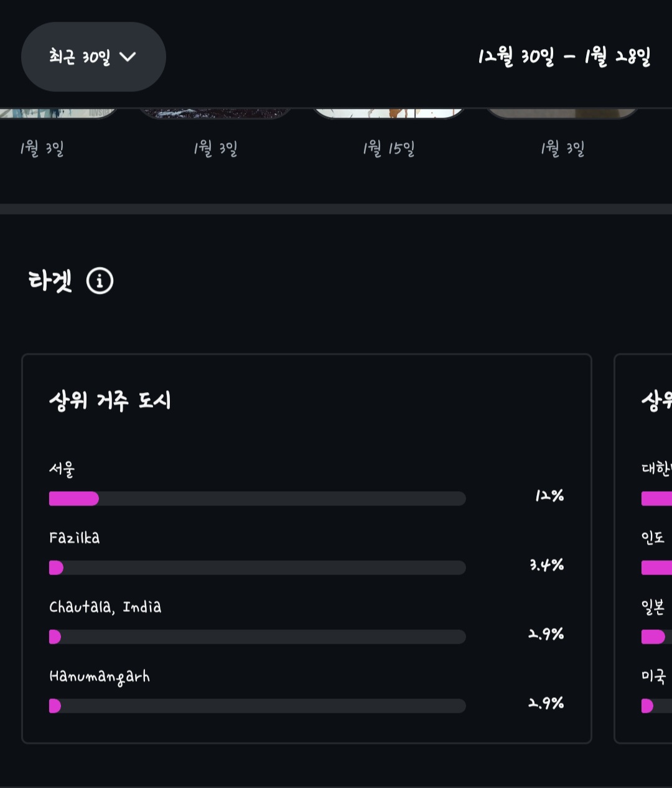Viewport: 672px width, 788px height.
Task: Open the leftmost post thumbnail
Action: [56, 113]
